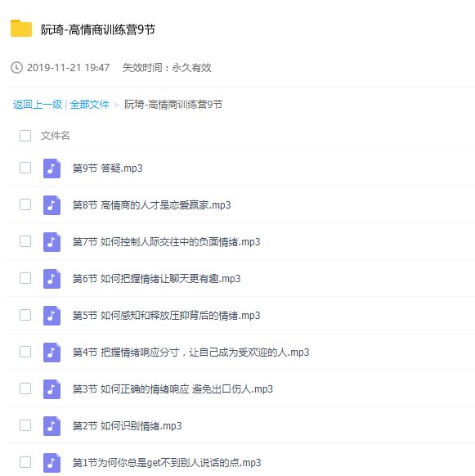Click music icon for 第5节 file
This screenshot has height=476, width=475.
coord(52,316)
